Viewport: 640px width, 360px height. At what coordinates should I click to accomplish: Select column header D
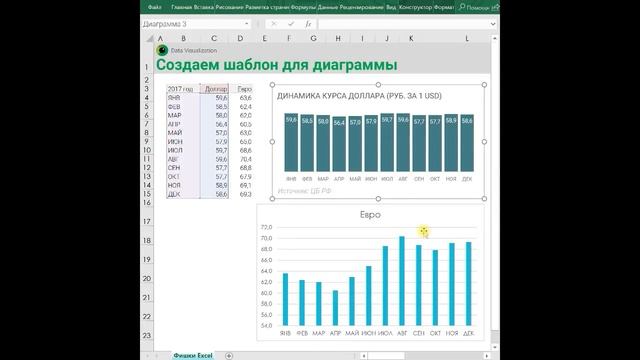240,38
